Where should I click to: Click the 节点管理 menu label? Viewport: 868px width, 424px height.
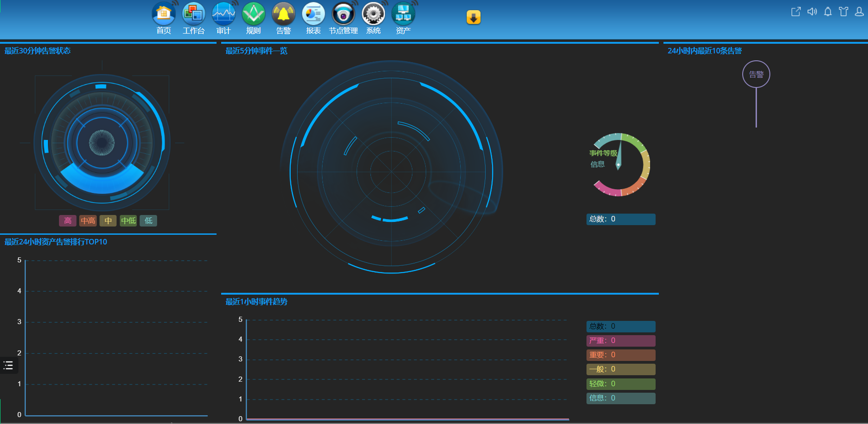[343, 31]
